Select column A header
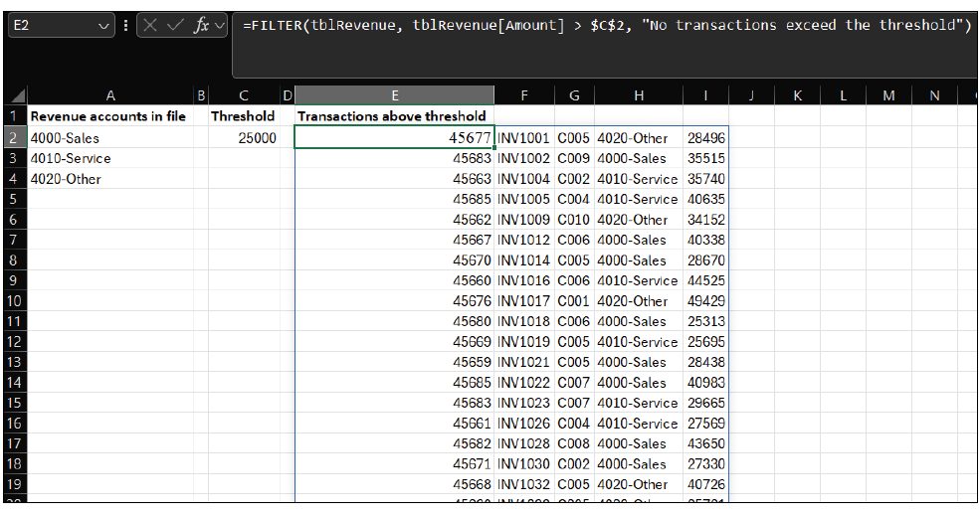Image resolution: width=980 pixels, height=518 pixels. point(110,95)
